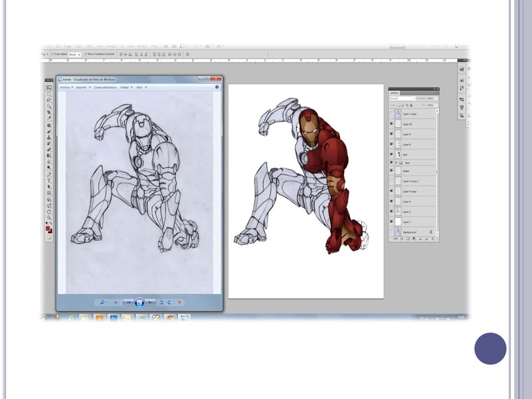Create new layer in Layers panel
The height and width of the screenshot is (399, 532).
[426, 238]
